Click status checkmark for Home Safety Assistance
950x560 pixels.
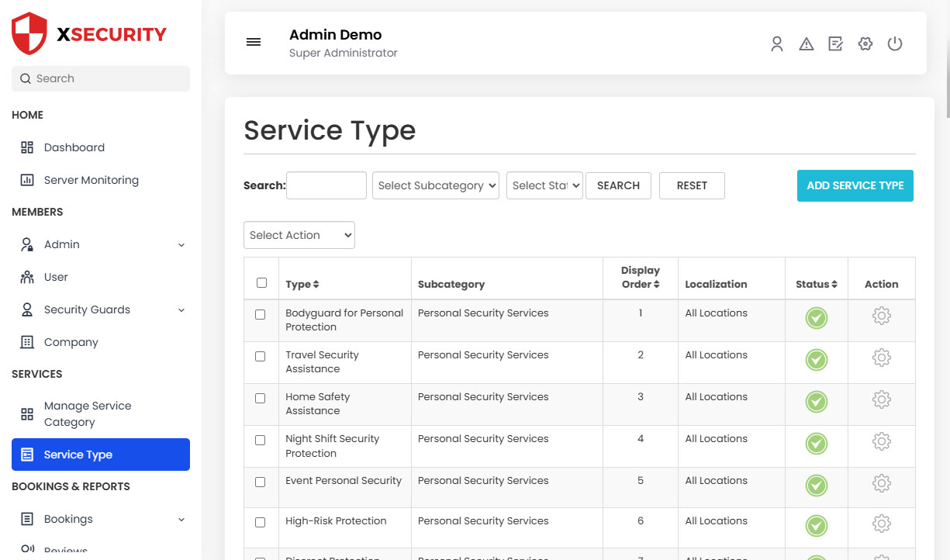pyautogui.click(x=816, y=402)
